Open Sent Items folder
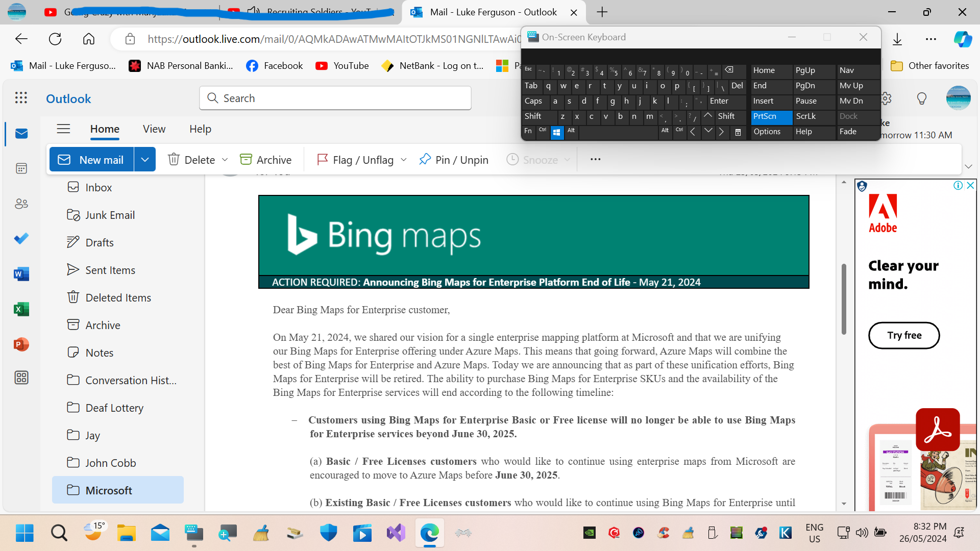This screenshot has height=551, width=980. click(118, 270)
